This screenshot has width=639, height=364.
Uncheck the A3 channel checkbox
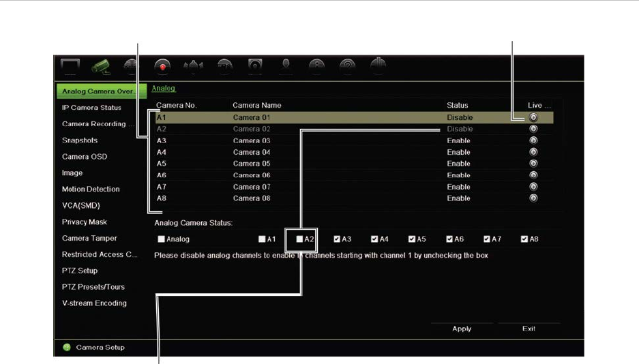click(337, 239)
